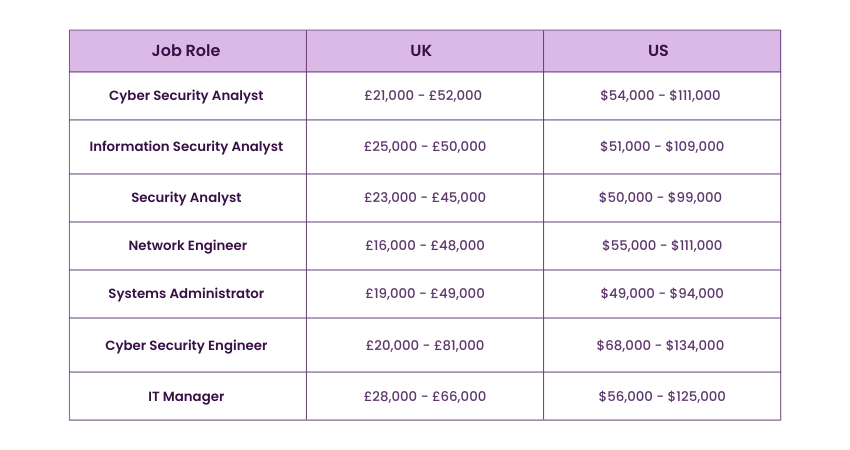Click UK salary £21,000 - £52,000
The height and width of the screenshot is (450, 850).
423,95
